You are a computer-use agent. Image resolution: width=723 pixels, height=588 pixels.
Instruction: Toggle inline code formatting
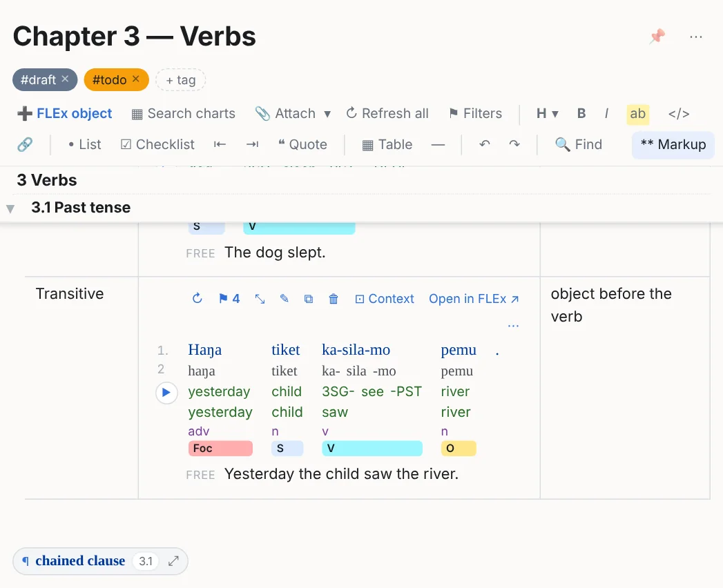tap(679, 113)
